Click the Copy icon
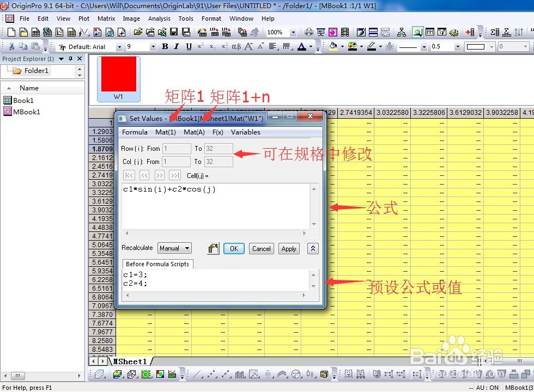 (x=23, y=46)
